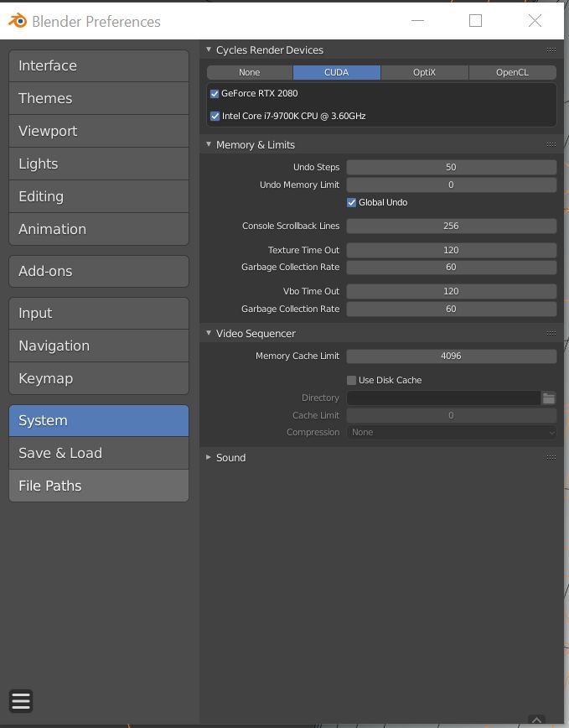Click the disk cache Directory field
569x728 pixels.
(x=444, y=398)
